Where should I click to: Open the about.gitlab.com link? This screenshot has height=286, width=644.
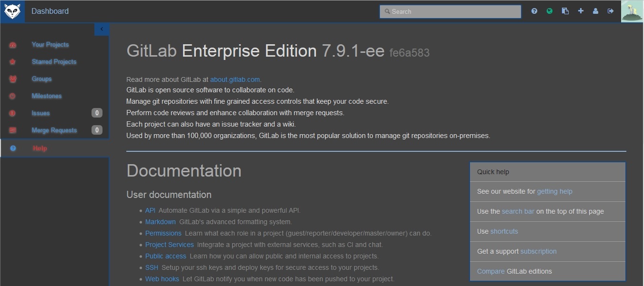[x=235, y=79]
